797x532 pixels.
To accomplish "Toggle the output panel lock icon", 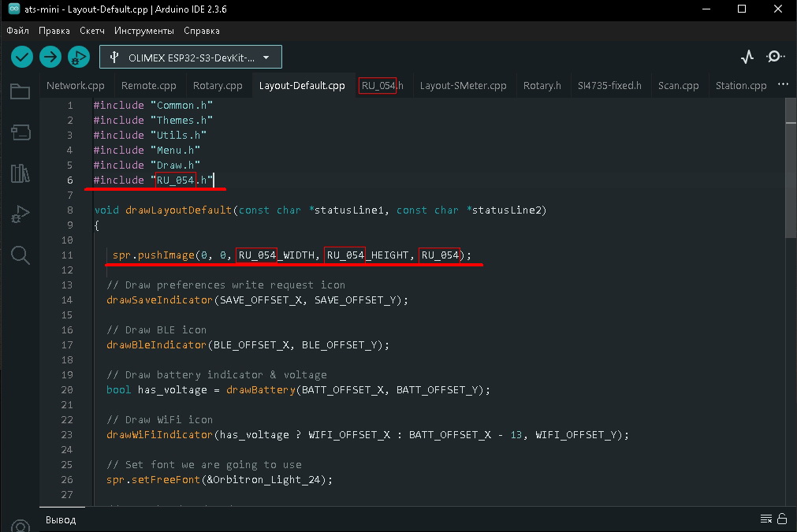I will 783,519.
